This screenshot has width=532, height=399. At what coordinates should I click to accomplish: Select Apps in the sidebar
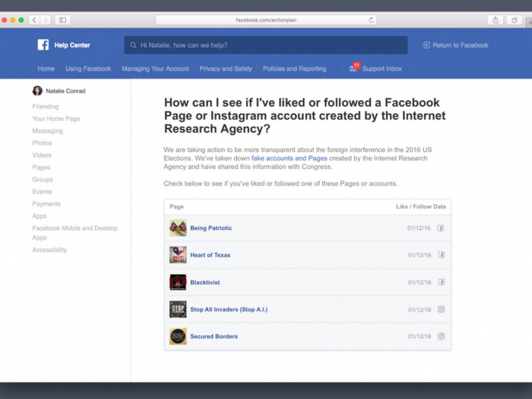point(39,216)
